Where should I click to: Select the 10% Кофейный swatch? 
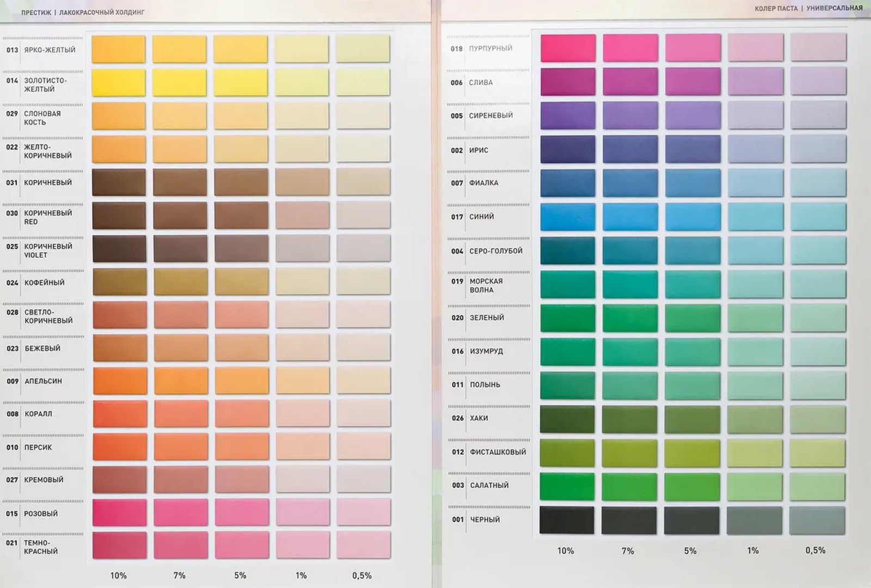119,282
